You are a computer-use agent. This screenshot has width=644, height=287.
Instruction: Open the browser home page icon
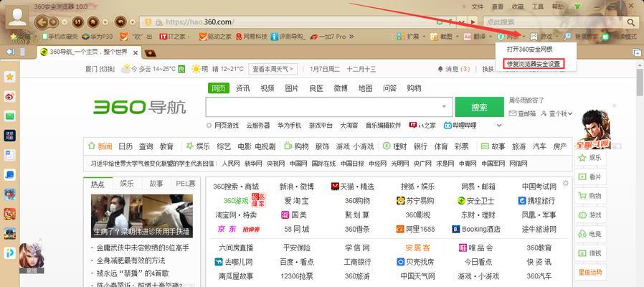(93, 22)
